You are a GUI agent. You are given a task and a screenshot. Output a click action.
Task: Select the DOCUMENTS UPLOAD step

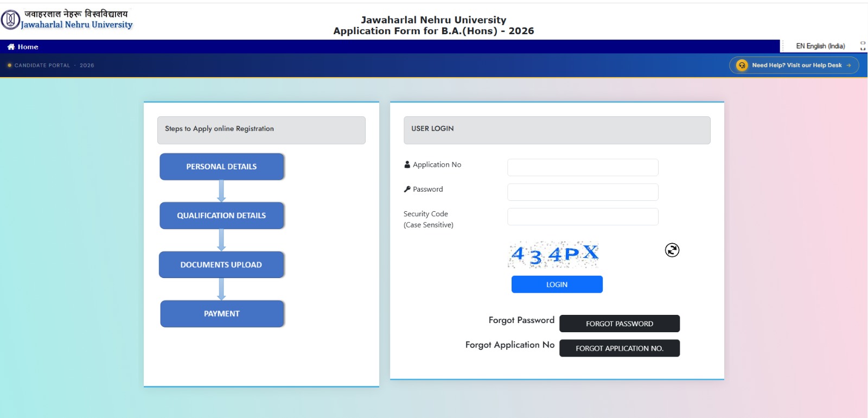coord(221,265)
